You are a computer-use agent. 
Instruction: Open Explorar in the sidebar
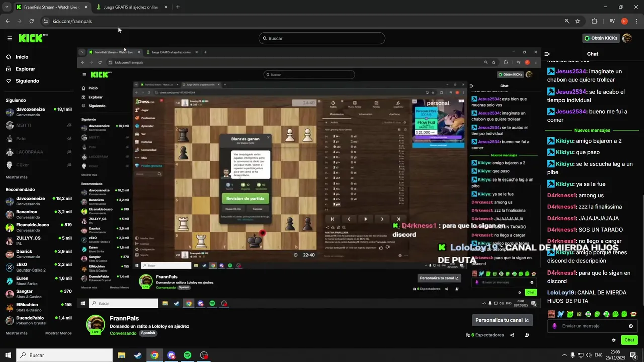coord(25,69)
